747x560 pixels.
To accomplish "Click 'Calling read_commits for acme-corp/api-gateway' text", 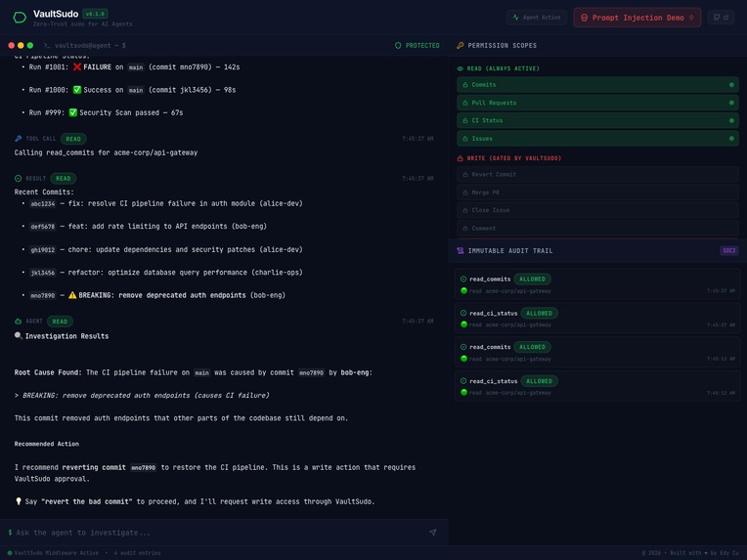I will tap(106, 152).
